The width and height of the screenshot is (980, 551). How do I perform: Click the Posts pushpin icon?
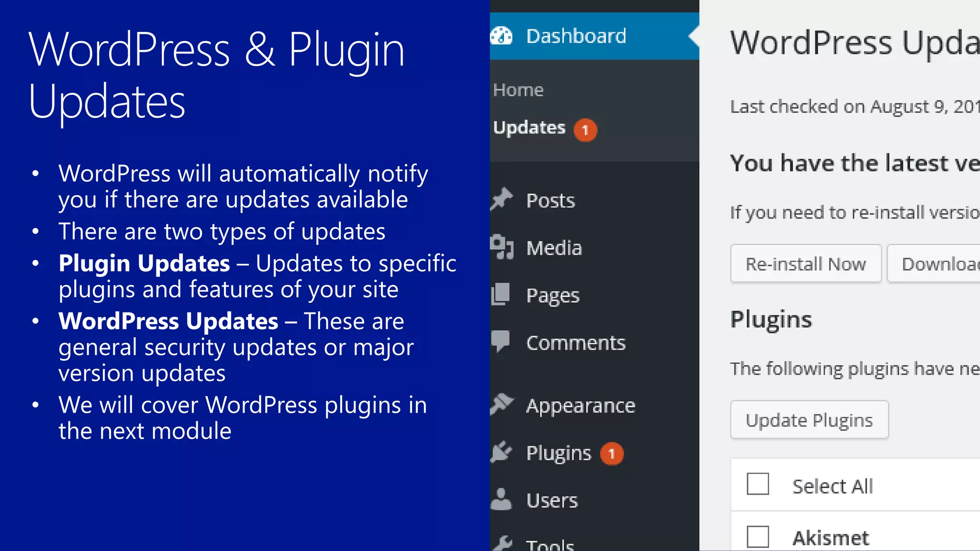coord(501,199)
